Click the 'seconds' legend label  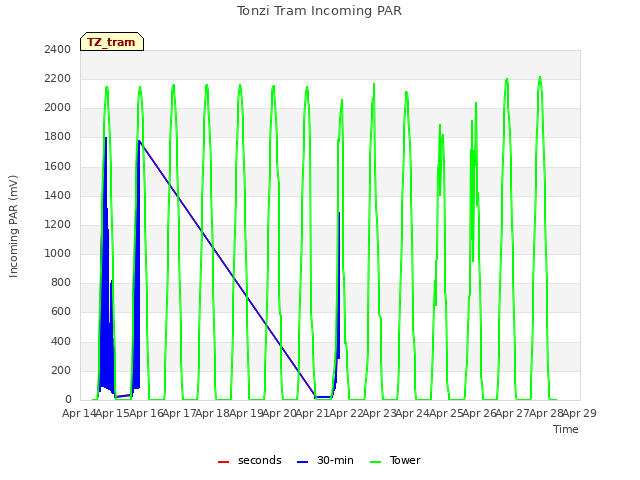260,460
